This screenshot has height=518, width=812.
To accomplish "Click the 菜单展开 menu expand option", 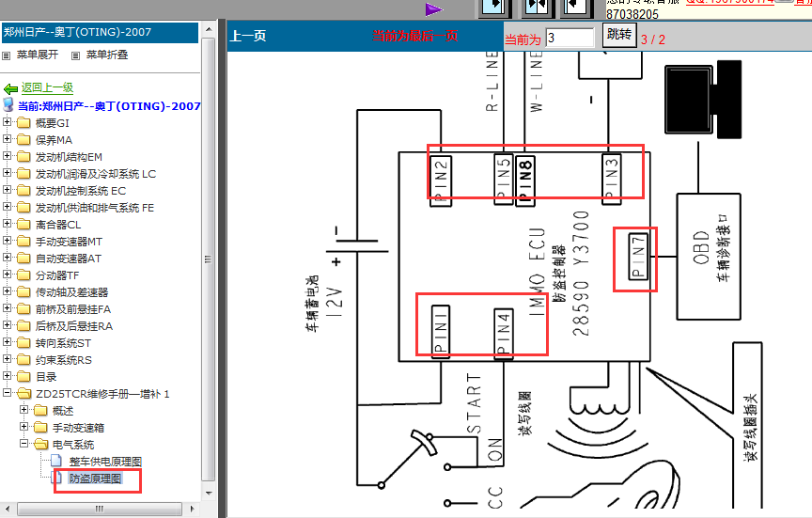I will click(x=38, y=55).
